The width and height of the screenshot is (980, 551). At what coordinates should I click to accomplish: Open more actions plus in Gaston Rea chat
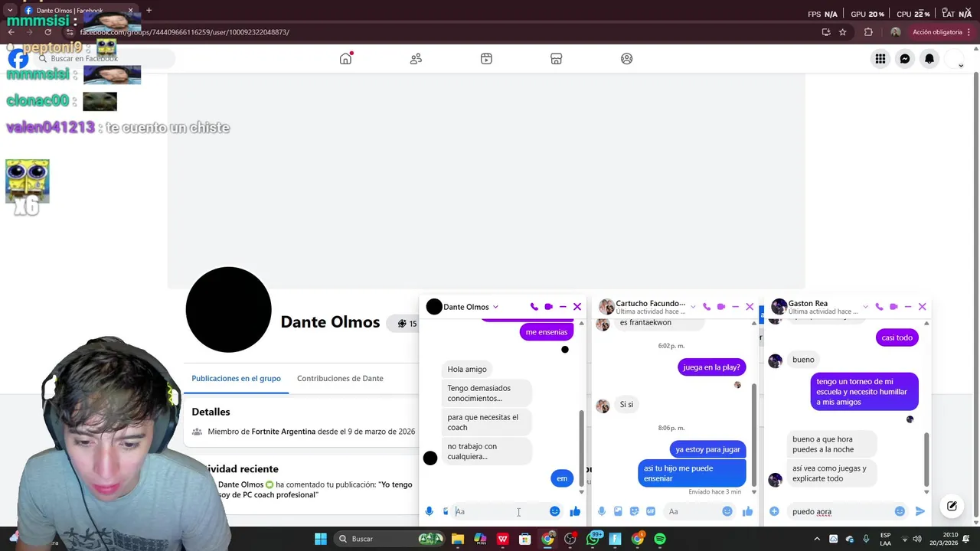click(774, 511)
